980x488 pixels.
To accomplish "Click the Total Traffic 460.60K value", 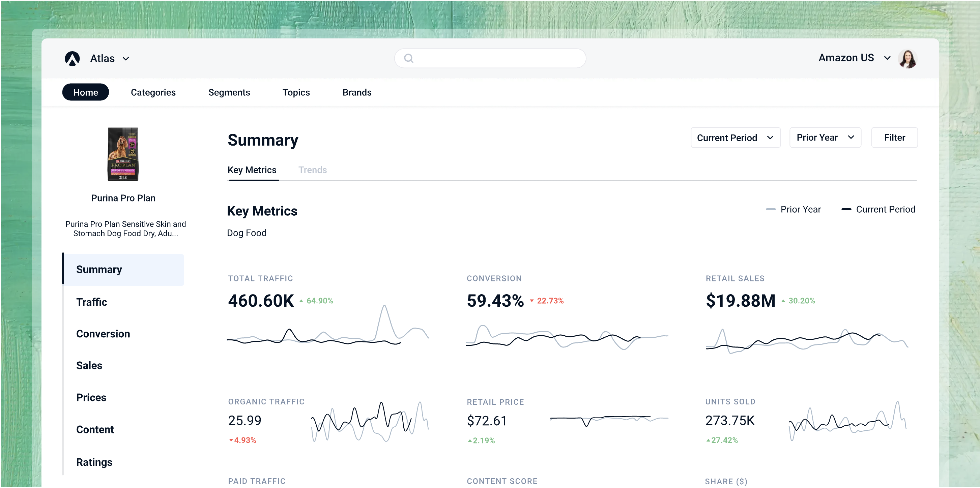I will pyautogui.click(x=261, y=301).
